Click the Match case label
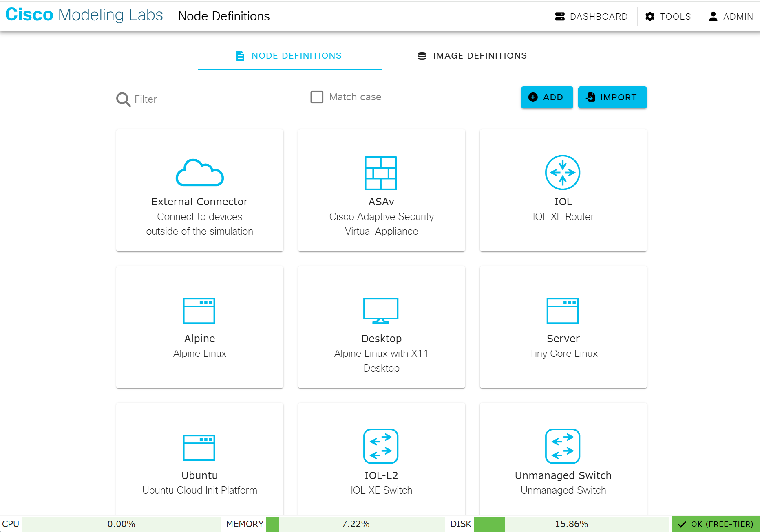760x532 pixels. (x=355, y=97)
